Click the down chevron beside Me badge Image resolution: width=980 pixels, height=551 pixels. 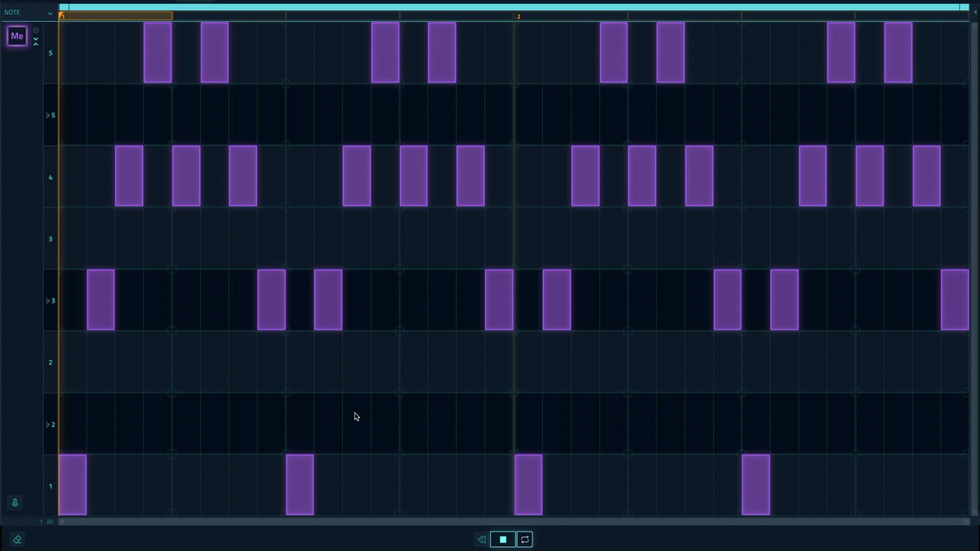tap(36, 38)
